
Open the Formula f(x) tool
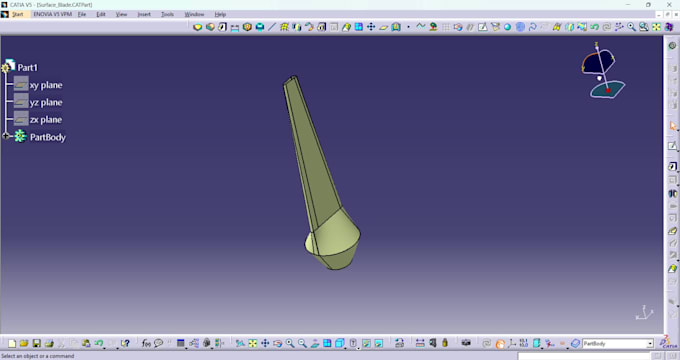point(146,344)
